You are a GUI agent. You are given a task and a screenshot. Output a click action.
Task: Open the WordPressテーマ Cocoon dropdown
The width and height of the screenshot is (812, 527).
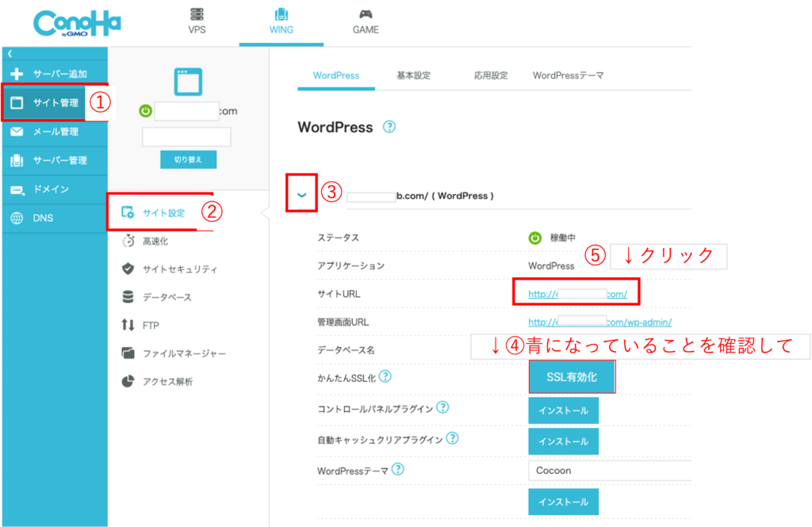(x=609, y=471)
